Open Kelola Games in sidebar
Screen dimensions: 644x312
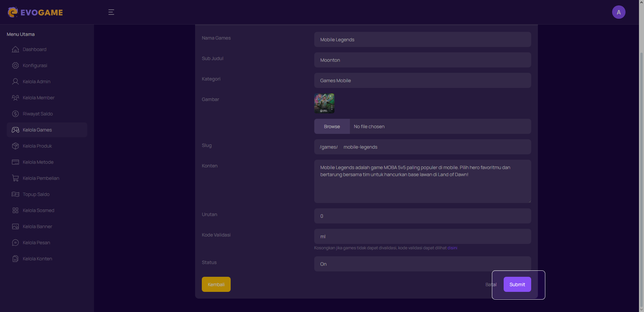pyautogui.click(x=47, y=130)
